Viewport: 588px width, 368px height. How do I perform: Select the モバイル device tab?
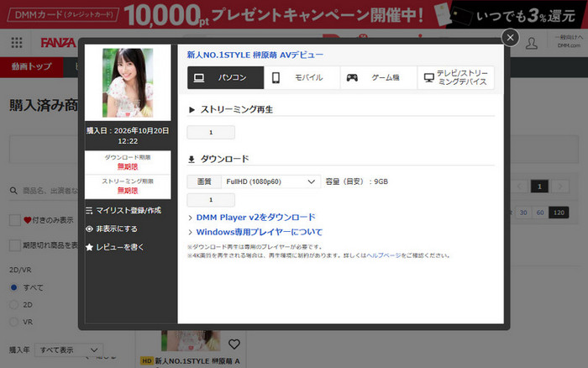point(302,77)
